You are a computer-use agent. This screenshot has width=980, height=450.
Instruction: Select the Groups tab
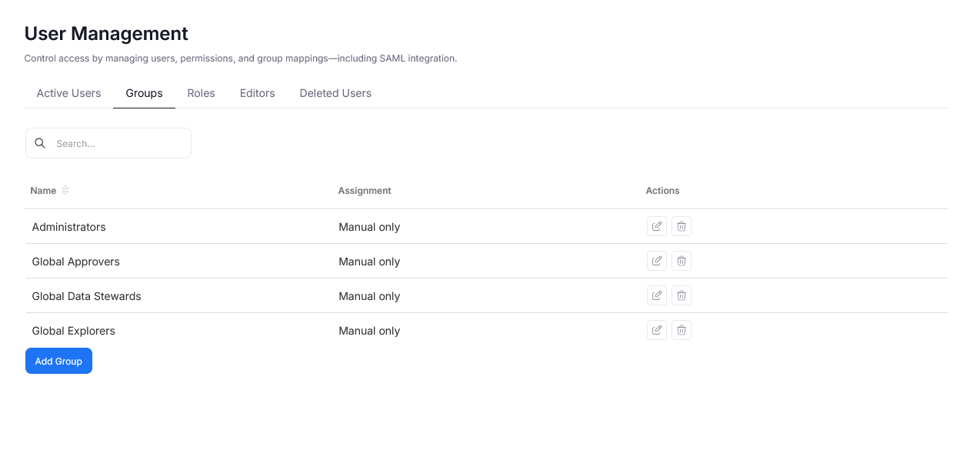[144, 93]
